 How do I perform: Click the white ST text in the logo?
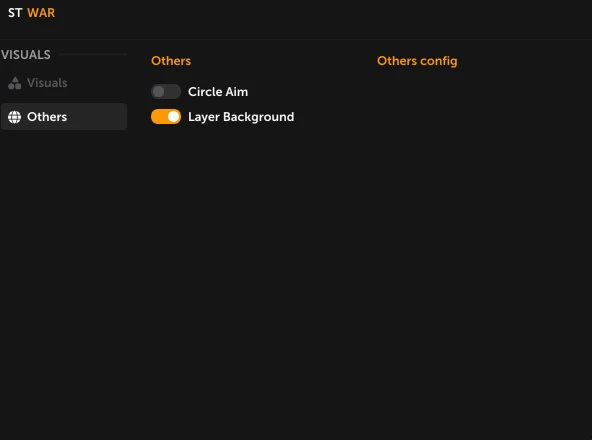15,13
